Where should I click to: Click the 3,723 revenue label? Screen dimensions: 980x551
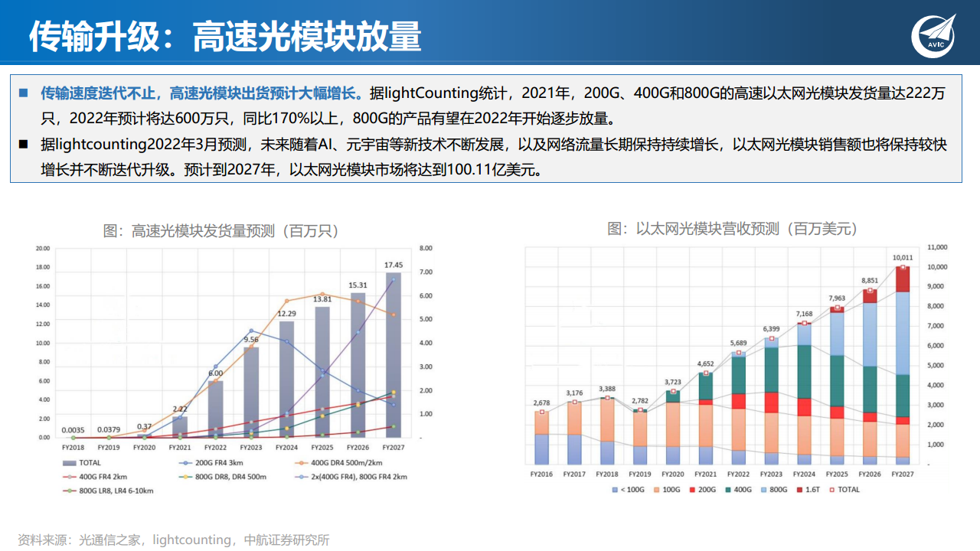[673, 382]
